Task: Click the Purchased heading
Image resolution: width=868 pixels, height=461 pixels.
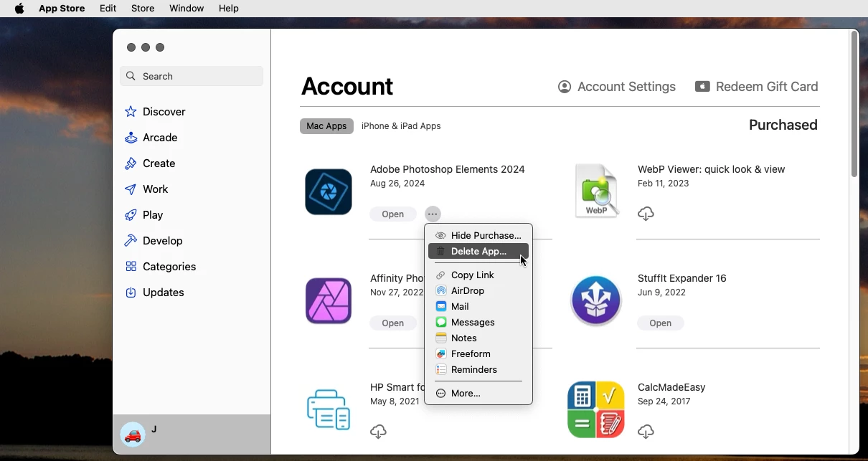Action: pos(783,125)
